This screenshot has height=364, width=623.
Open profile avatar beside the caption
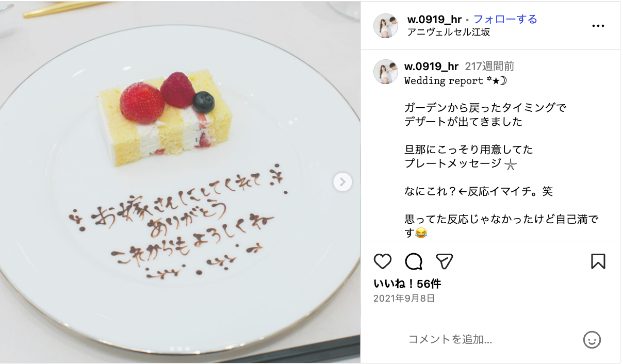(x=386, y=72)
